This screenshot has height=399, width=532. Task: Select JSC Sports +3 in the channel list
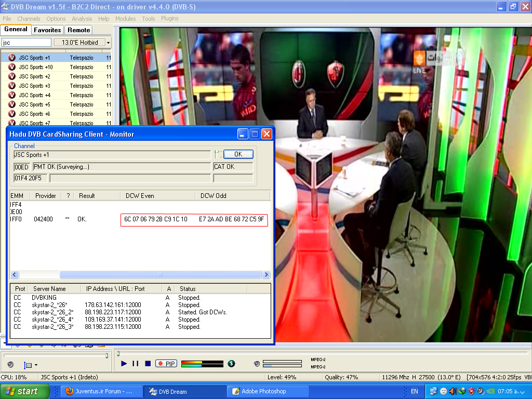click(x=56, y=86)
